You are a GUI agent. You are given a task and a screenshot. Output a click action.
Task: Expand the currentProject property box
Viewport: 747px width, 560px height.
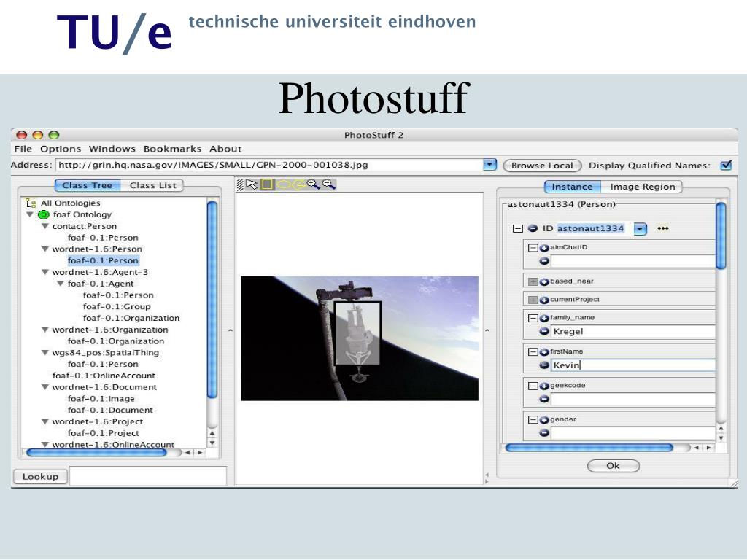click(x=533, y=300)
